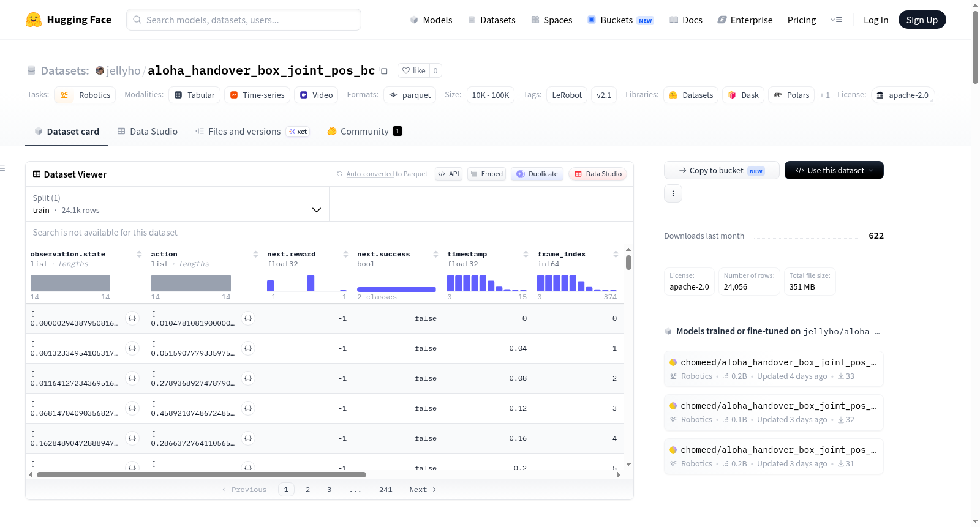The image size is (980, 527).
Task: Click Copy to bucket button
Action: coord(722,170)
